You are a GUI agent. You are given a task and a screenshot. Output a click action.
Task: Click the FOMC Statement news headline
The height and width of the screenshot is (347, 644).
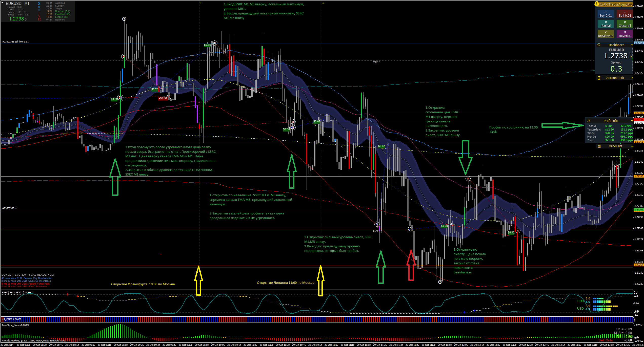pyautogui.click(x=24, y=287)
